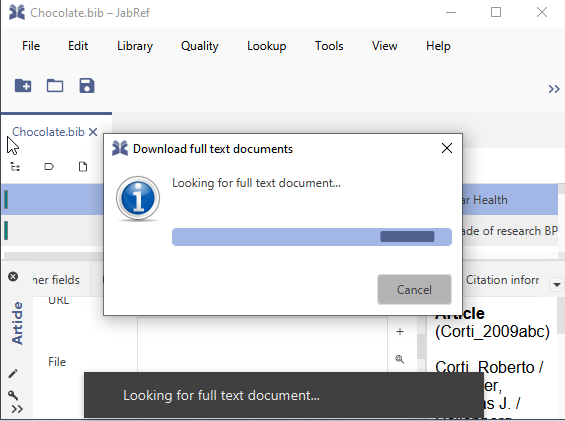Cancel the full text download
Viewport: 565px width, 421px height.
tap(414, 289)
